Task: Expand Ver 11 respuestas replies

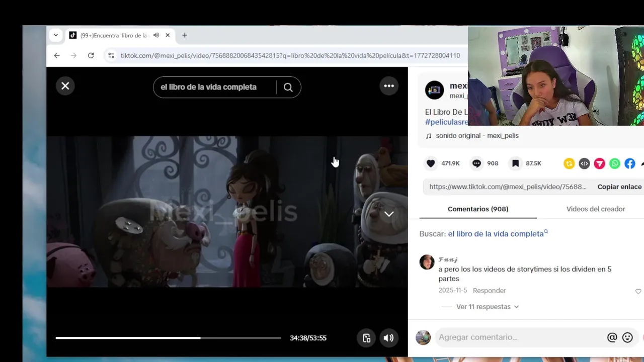Action: coord(488,307)
